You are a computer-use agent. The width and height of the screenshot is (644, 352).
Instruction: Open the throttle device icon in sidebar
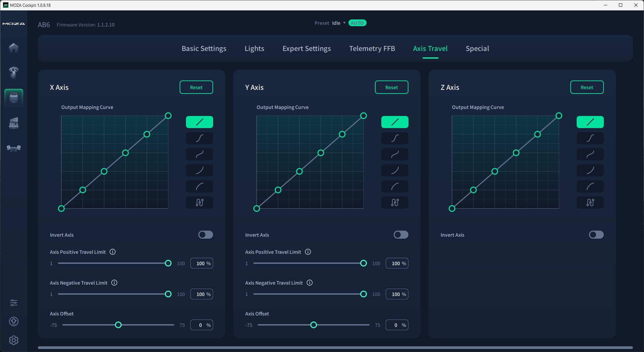(13, 123)
